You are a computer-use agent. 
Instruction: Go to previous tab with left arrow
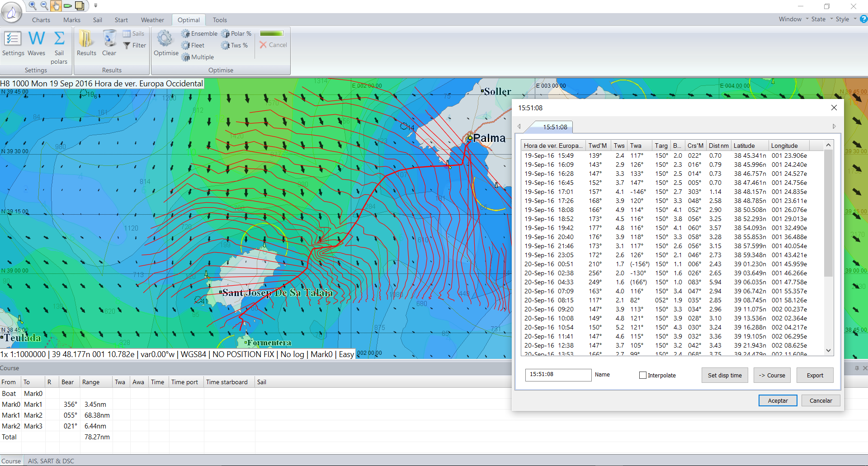519,127
